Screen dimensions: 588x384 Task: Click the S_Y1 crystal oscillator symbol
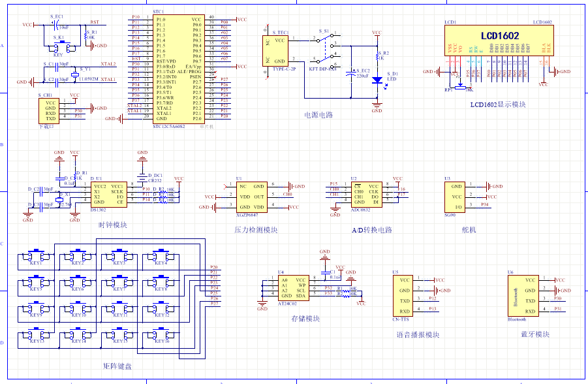[74, 76]
